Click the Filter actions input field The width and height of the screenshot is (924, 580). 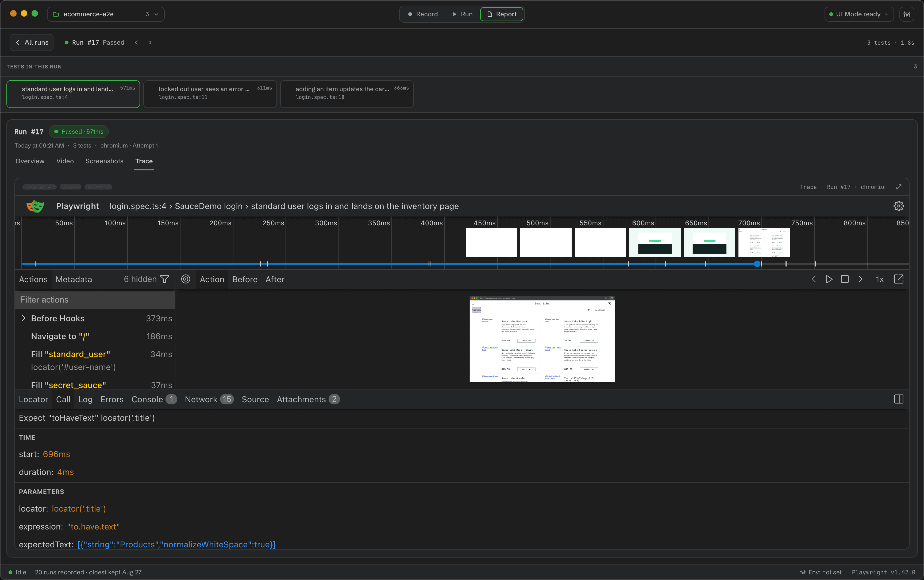95,300
